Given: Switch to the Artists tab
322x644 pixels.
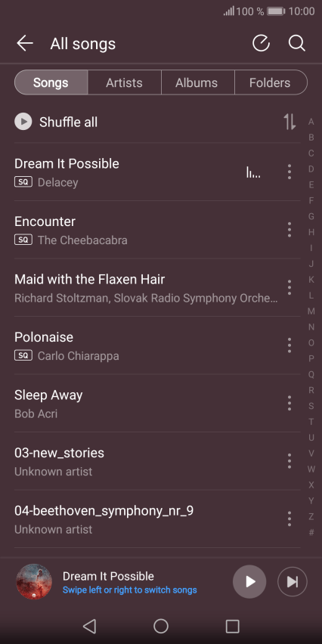Looking at the screenshot, I should coord(124,82).
